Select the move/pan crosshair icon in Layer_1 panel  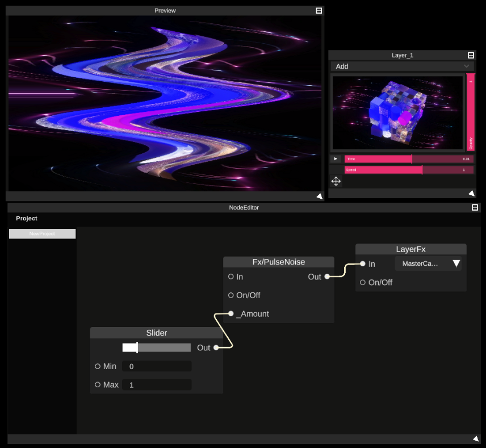click(x=336, y=181)
